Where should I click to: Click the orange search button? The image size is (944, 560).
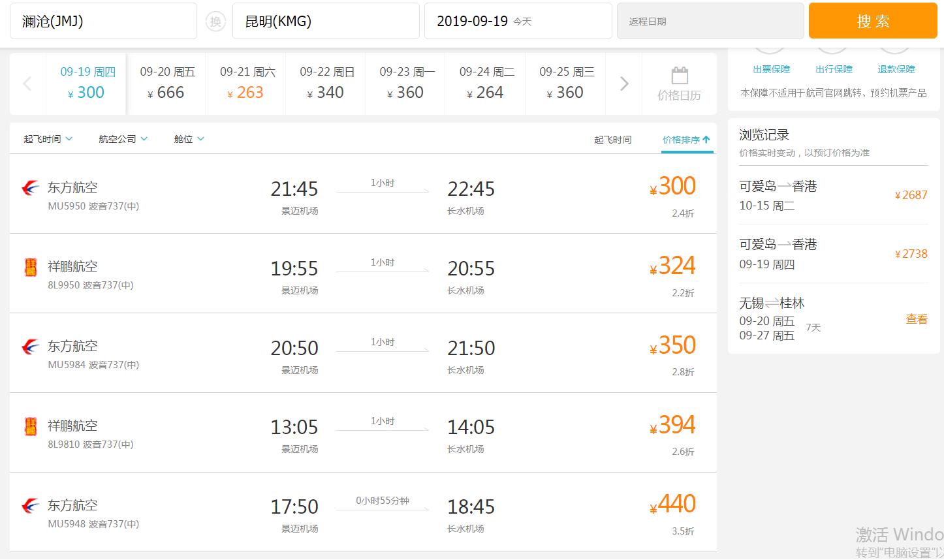tap(873, 21)
